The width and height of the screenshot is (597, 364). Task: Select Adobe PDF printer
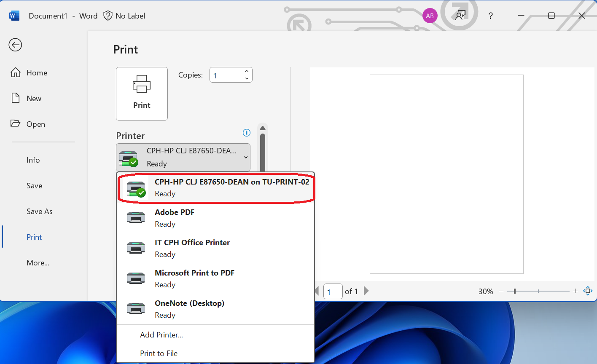click(215, 218)
